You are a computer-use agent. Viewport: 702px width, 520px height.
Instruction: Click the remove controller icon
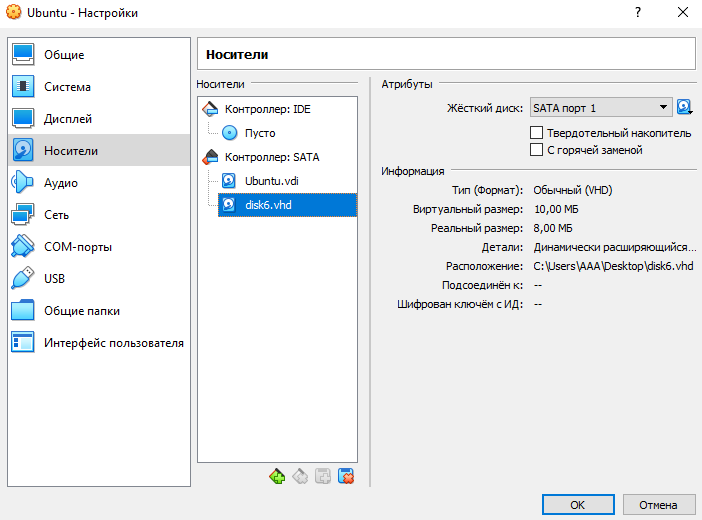300,476
